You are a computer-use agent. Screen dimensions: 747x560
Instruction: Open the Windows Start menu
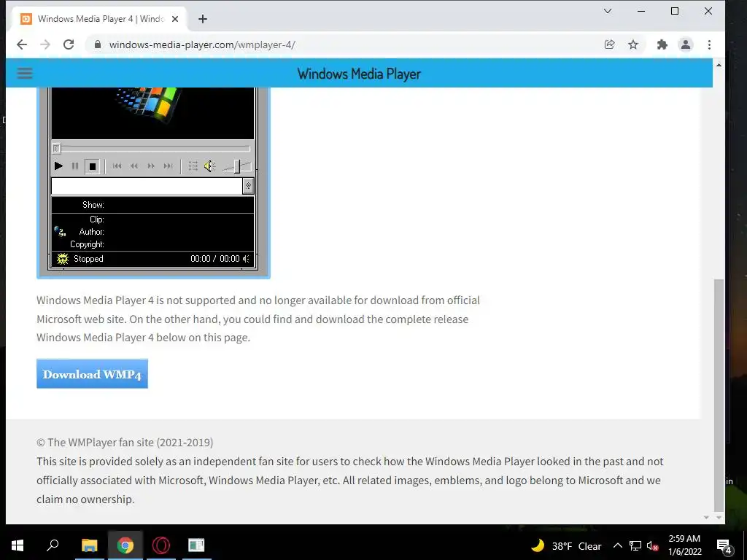click(18, 545)
